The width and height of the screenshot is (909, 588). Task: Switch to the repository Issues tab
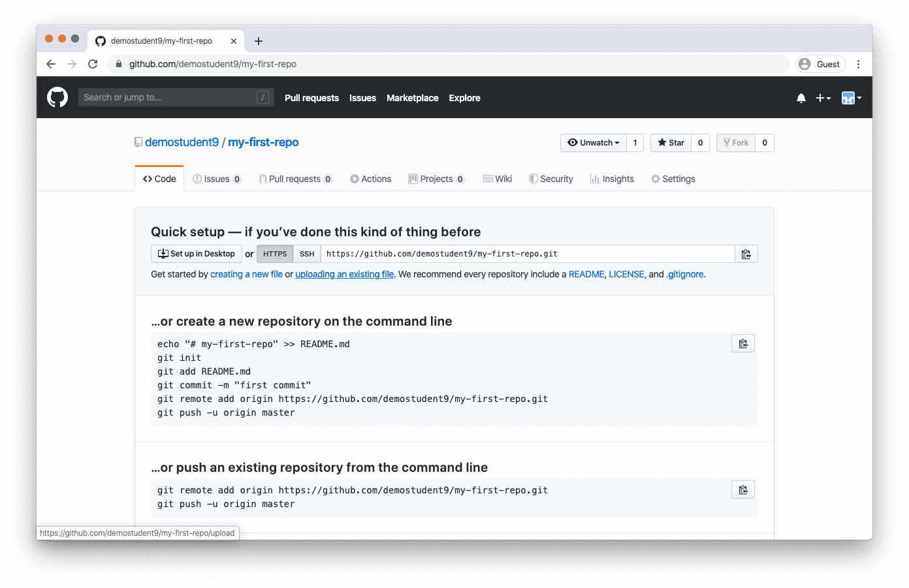(217, 179)
